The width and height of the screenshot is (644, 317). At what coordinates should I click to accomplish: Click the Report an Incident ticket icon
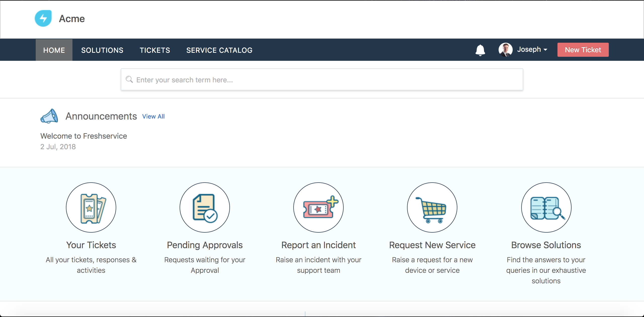[x=318, y=207]
